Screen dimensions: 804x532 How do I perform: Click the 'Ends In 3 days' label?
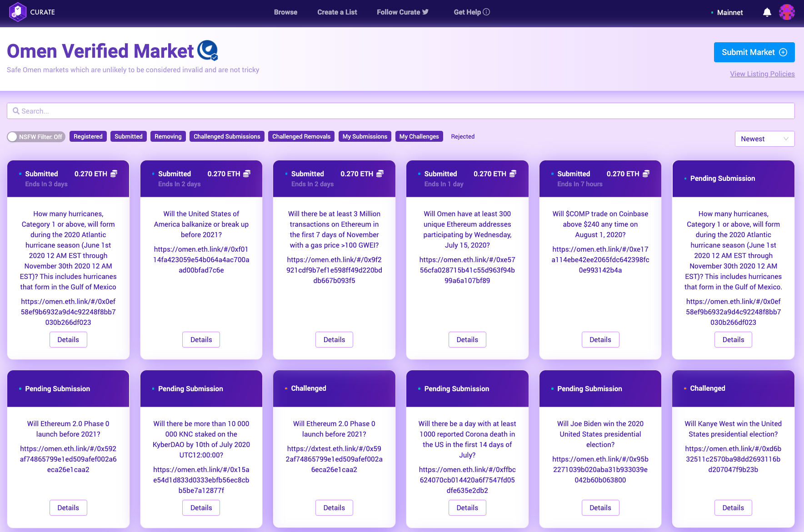click(46, 184)
